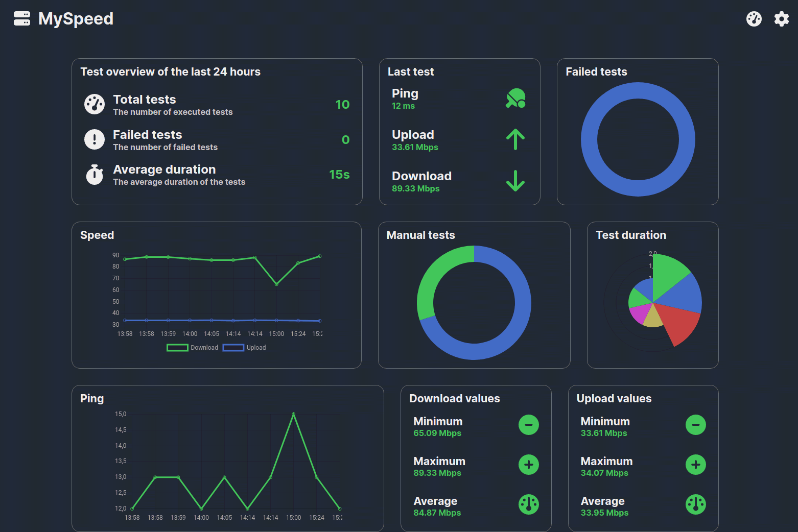Image resolution: width=798 pixels, height=532 pixels.
Task: Click the Ping value 12 ms
Action: [403, 106]
